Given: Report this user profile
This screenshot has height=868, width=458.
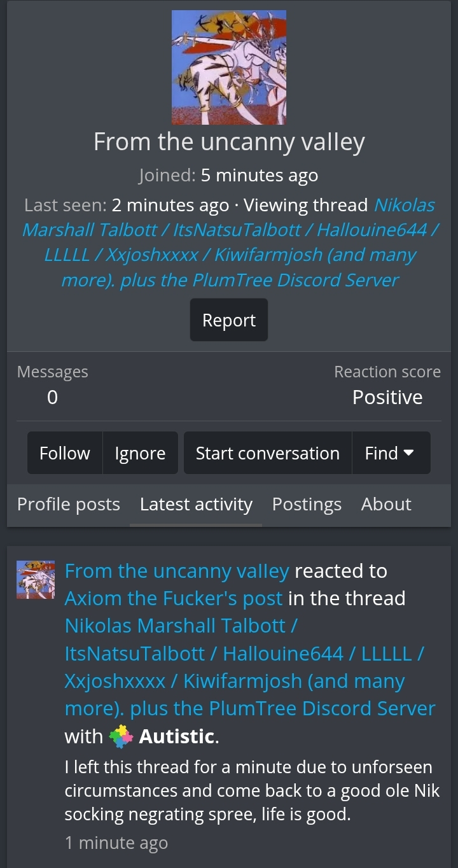Looking at the screenshot, I should coord(229,320).
